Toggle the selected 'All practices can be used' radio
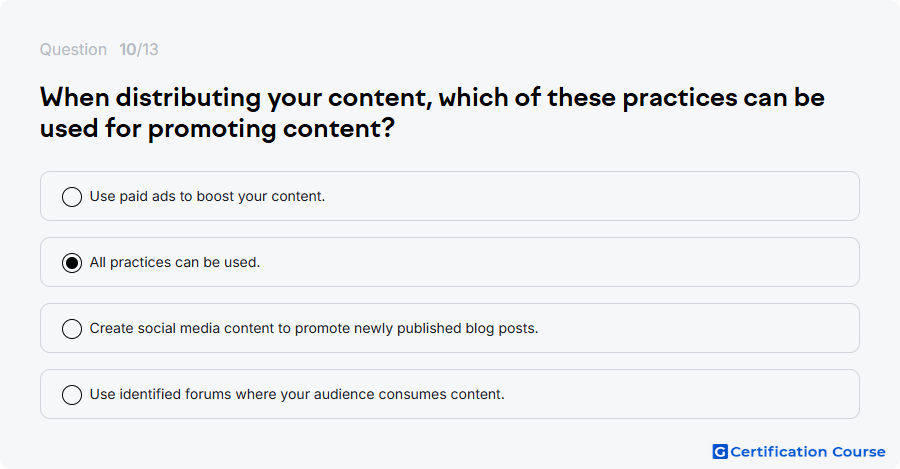Screen dimensions: 900x469 tap(72, 263)
